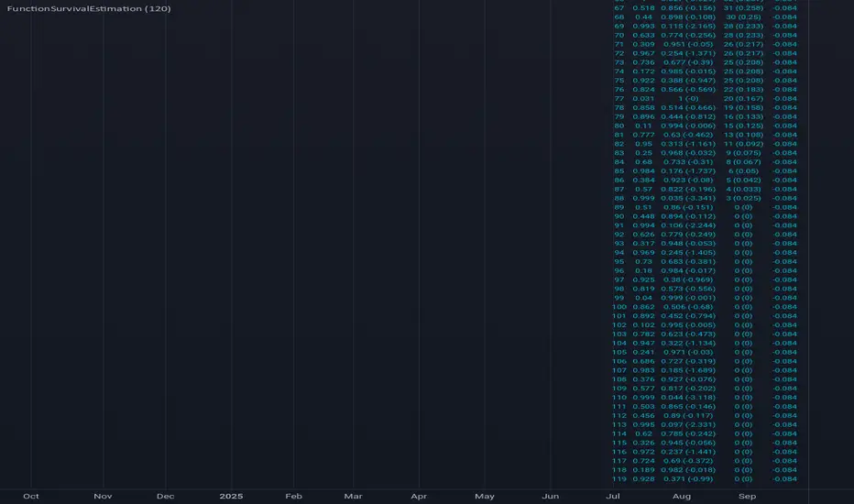Select the 0.972 value in row 116

644,453
